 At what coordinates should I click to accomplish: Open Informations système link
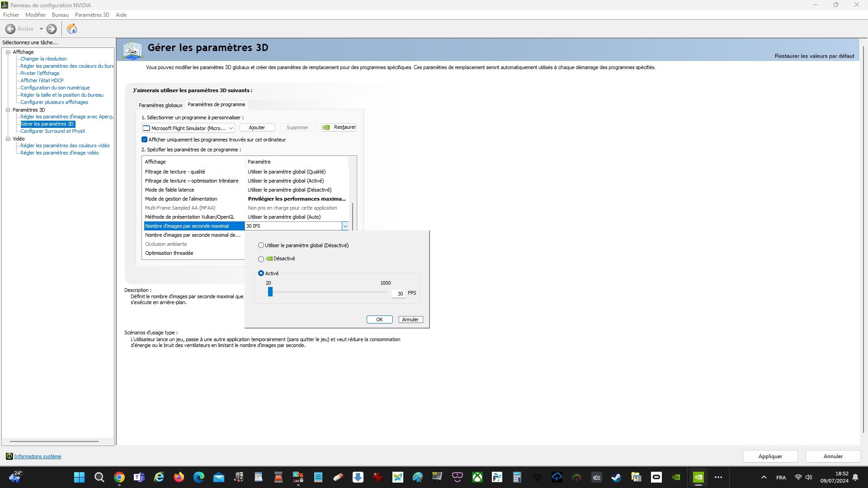[x=38, y=456]
